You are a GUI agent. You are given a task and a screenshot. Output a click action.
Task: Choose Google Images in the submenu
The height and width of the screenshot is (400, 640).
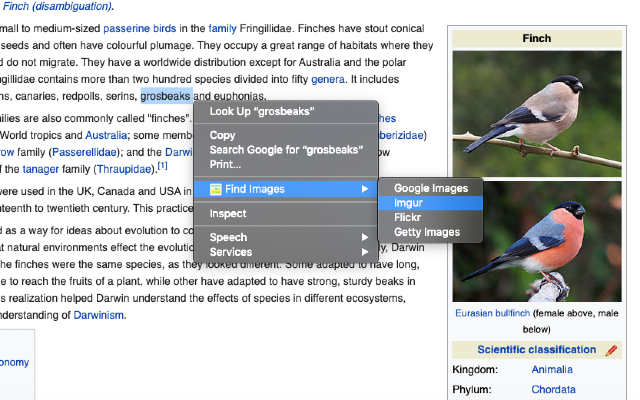(x=431, y=188)
